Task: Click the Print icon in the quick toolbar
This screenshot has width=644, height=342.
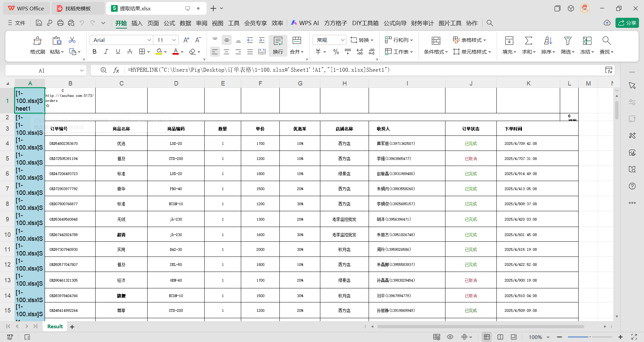Action: 60,23
